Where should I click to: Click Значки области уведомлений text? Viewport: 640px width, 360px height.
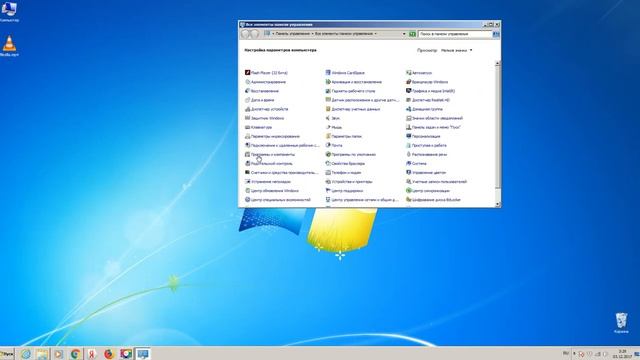coord(437,118)
